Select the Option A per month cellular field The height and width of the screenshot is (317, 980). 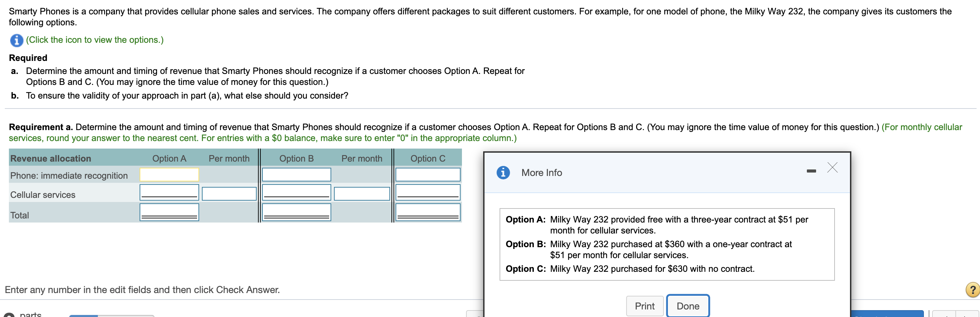229,193
